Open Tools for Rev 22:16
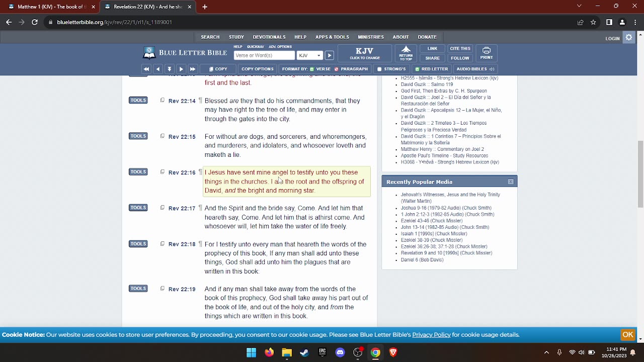Screen dimensions: 644x362 (x=138, y=171)
